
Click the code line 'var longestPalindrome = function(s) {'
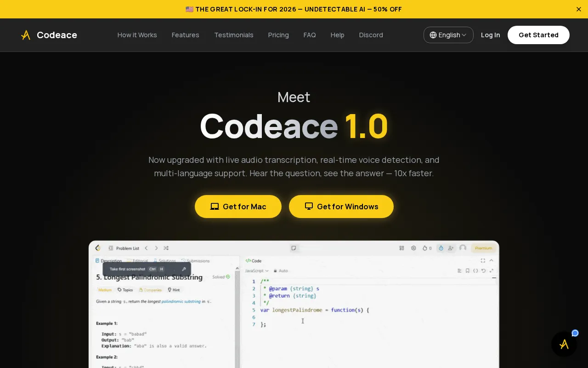click(315, 310)
